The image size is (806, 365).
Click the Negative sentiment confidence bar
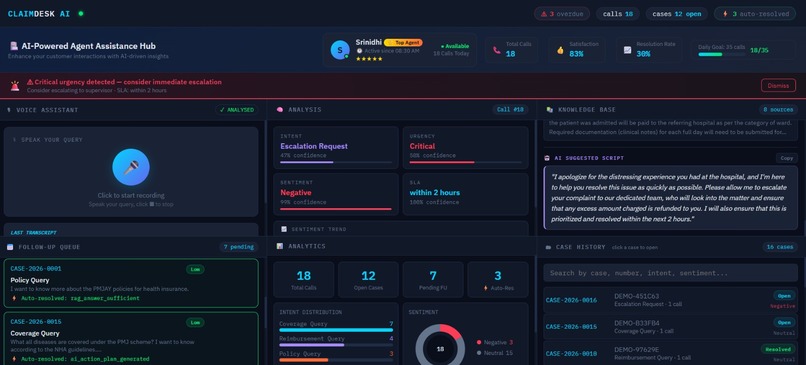tap(336, 209)
